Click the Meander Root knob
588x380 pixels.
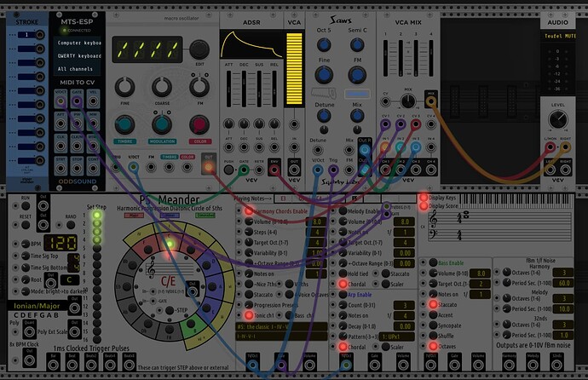(26, 280)
